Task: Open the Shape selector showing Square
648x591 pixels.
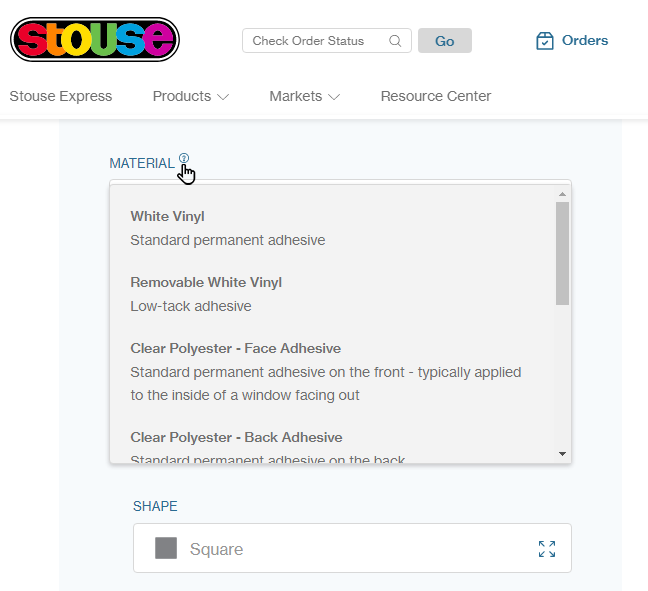Action: (x=352, y=548)
